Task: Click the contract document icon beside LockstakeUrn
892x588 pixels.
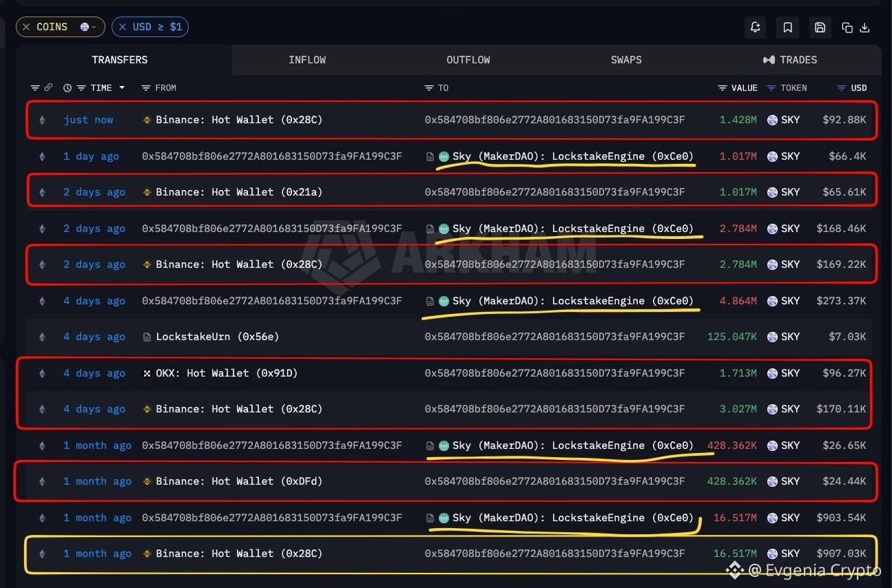Action: coord(147,337)
